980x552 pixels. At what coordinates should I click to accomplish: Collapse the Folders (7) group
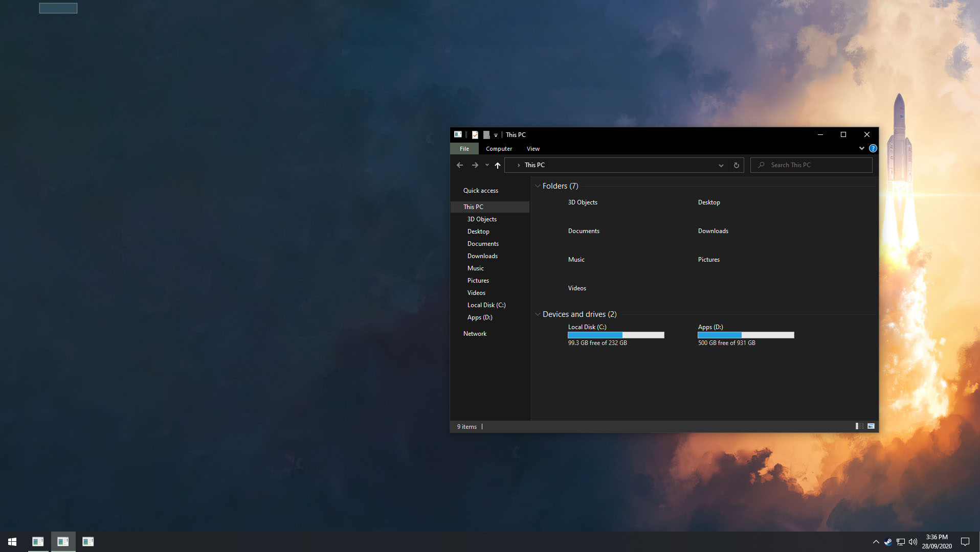538,186
